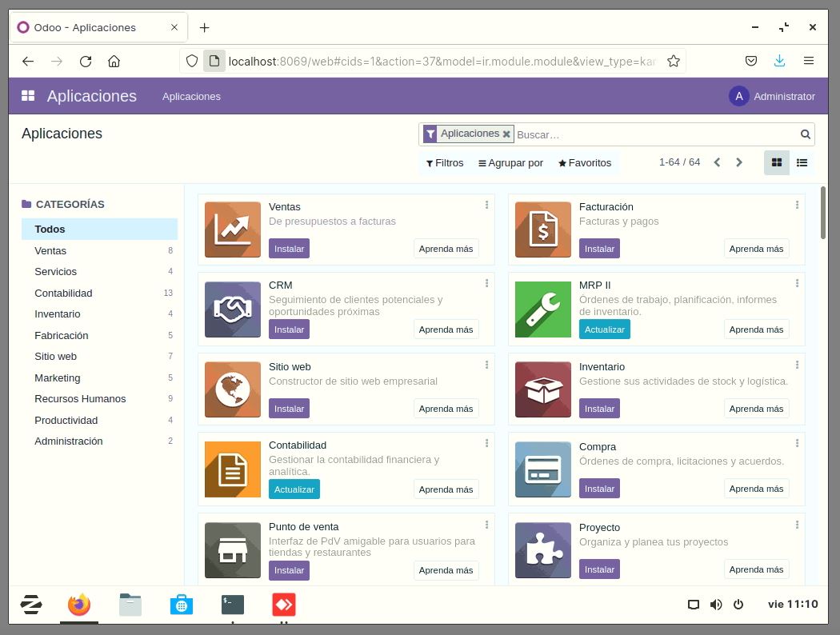Open the browser home page
This screenshot has height=635, width=840.
click(x=114, y=61)
